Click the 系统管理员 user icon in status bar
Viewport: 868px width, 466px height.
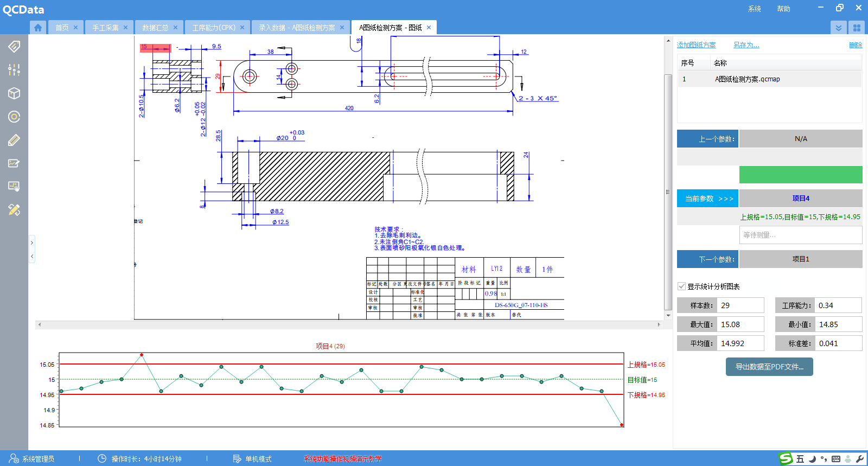14,458
